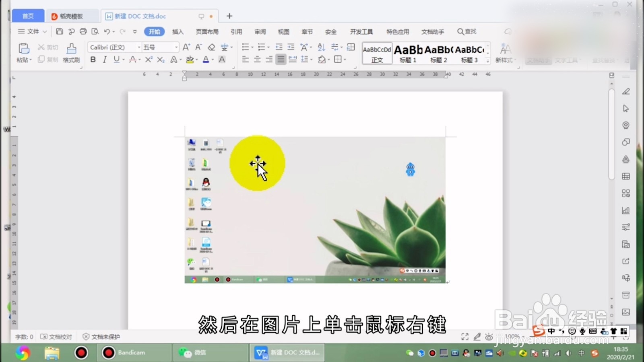The image size is (644, 362).
Task: Toggle bold formatting
Action: click(x=93, y=60)
